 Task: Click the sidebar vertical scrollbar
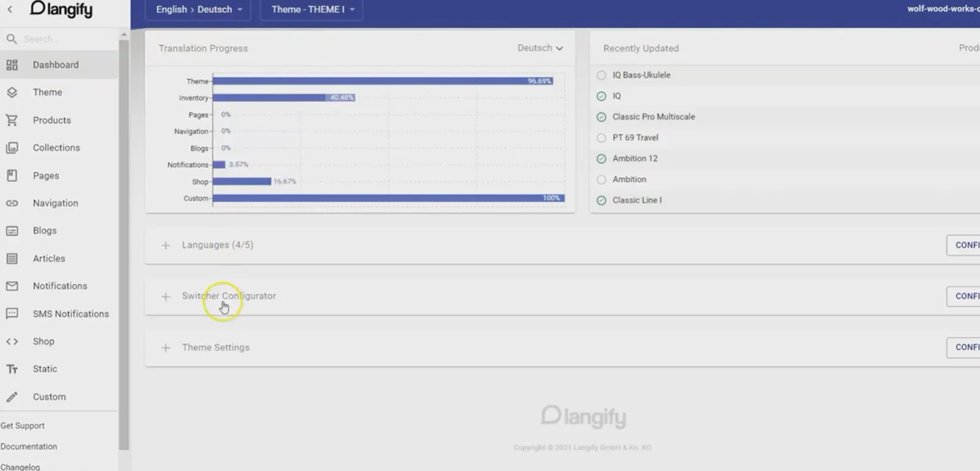coord(124,245)
